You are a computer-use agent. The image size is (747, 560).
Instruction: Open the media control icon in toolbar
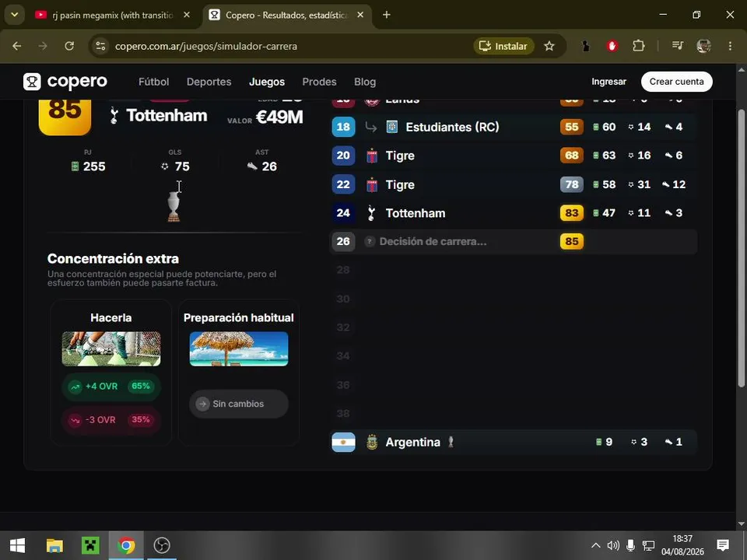click(x=678, y=46)
